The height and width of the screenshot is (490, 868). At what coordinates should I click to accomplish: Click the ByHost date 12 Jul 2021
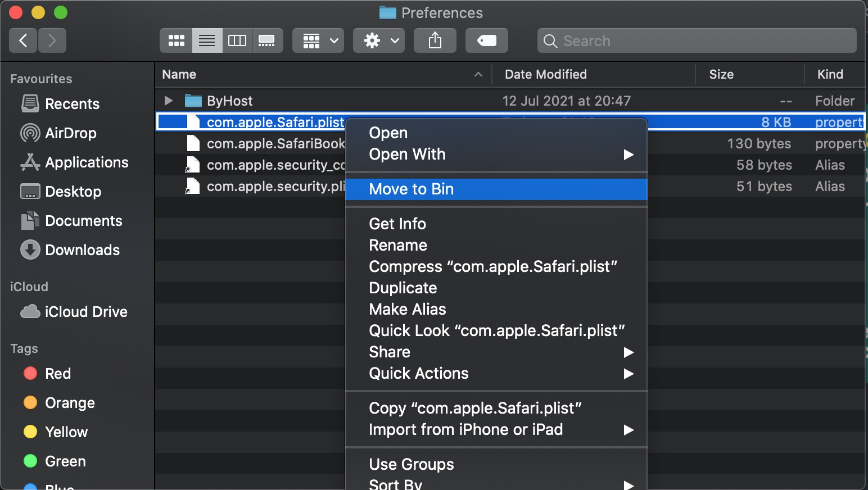pyautogui.click(x=566, y=101)
